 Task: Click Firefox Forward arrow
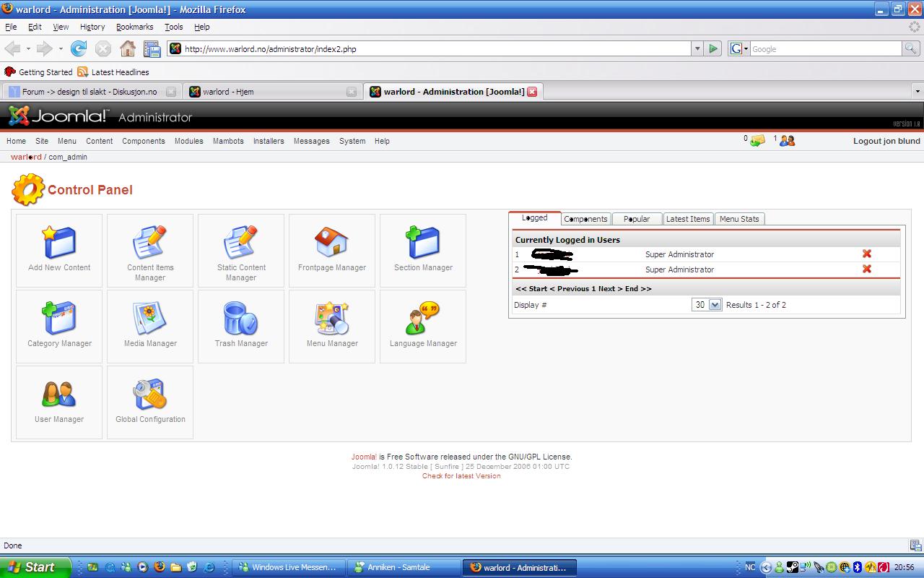(44, 48)
